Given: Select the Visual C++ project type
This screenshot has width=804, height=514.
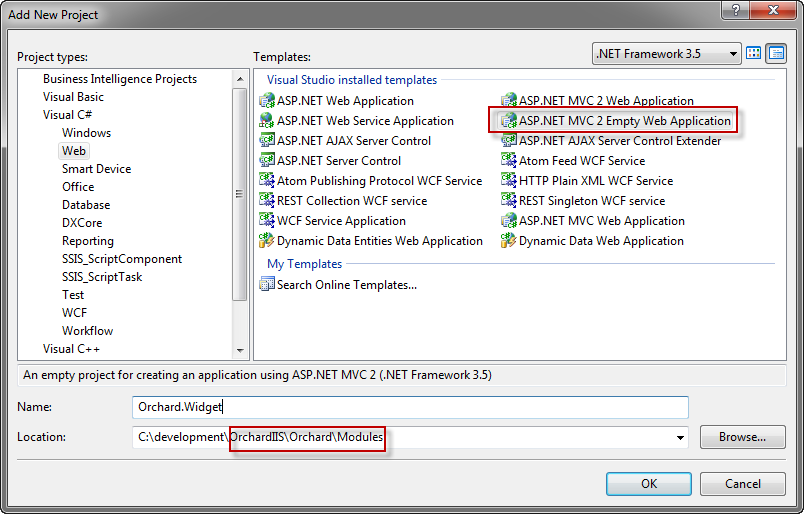Looking at the screenshot, I should coord(71,349).
